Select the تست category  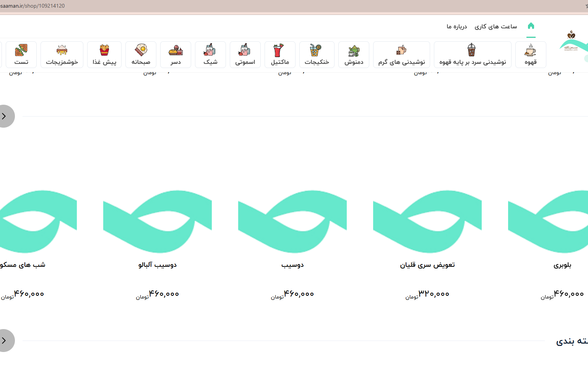click(x=21, y=55)
